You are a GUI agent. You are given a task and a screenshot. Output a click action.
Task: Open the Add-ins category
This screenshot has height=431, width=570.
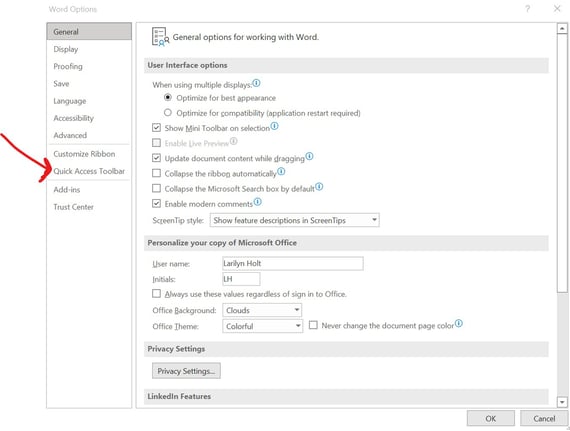click(x=89, y=190)
